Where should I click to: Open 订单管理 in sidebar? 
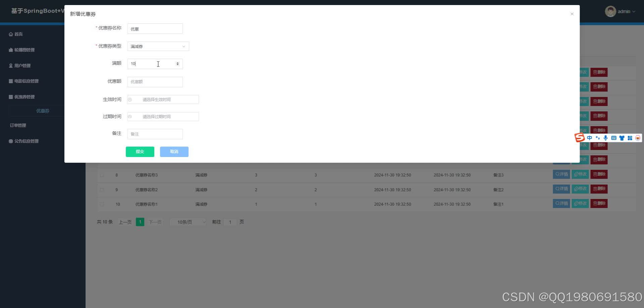pos(18,125)
